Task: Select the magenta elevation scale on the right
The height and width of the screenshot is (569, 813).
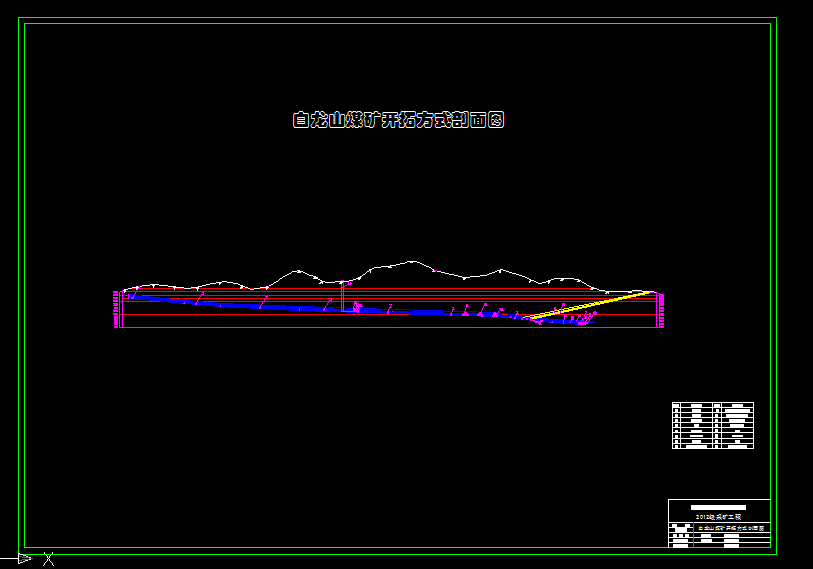Action: [660, 310]
